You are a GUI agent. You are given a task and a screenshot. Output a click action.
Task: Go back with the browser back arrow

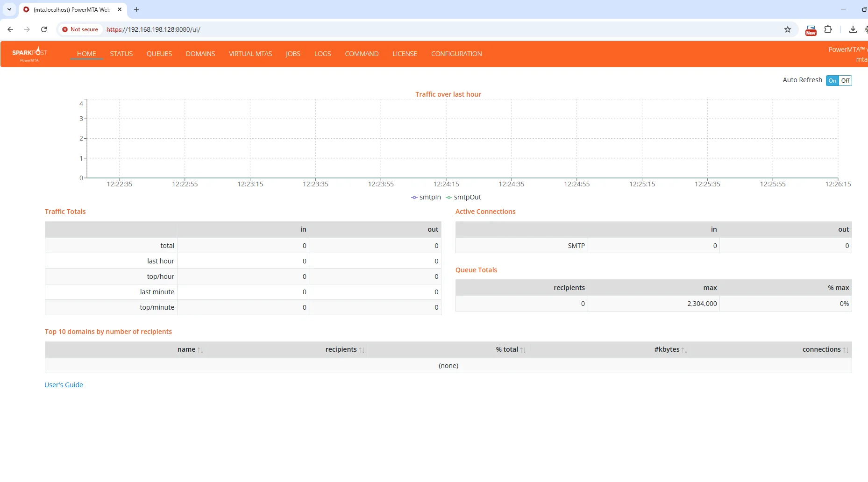tap(10, 29)
